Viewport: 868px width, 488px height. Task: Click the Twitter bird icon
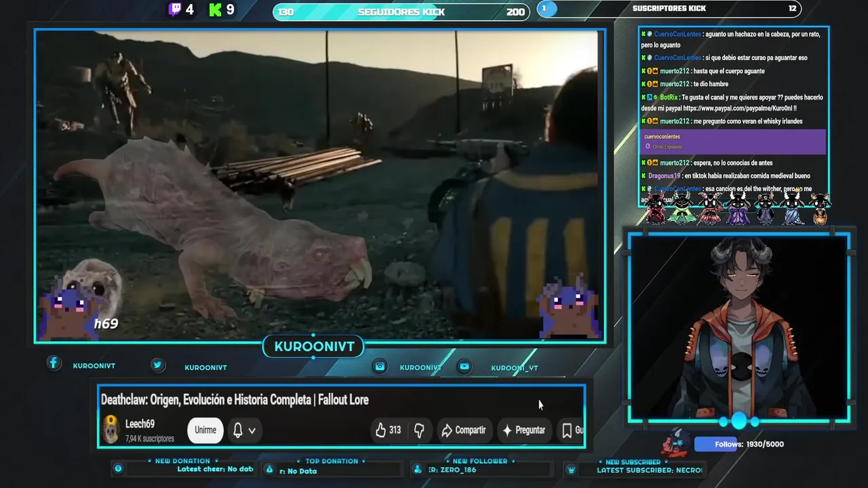click(157, 365)
